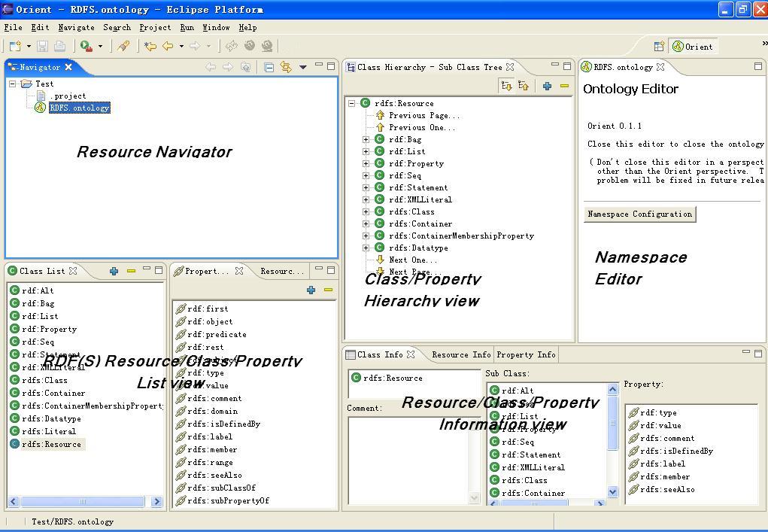Click the Class List horizontal scrollbar
768x532 pixels.
[83, 502]
